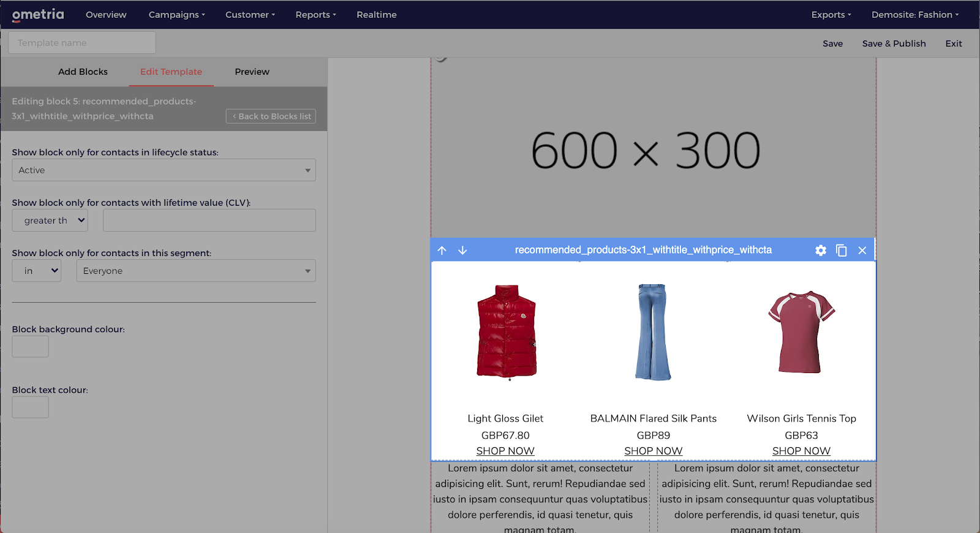This screenshot has height=533, width=980.
Task: Click the block header title recommended_products-3x1_withtitle_withprice_withcta
Action: click(x=643, y=250)
